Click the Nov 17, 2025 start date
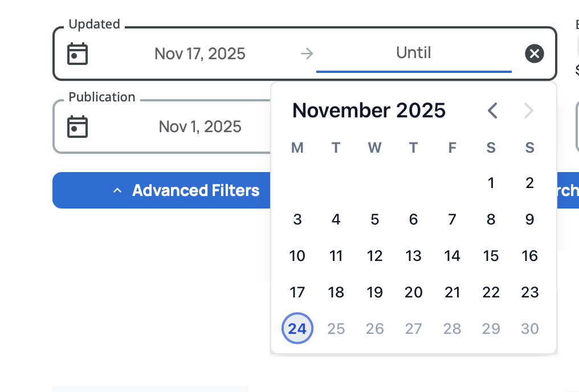The image size is (579, 392). [200, 54]
